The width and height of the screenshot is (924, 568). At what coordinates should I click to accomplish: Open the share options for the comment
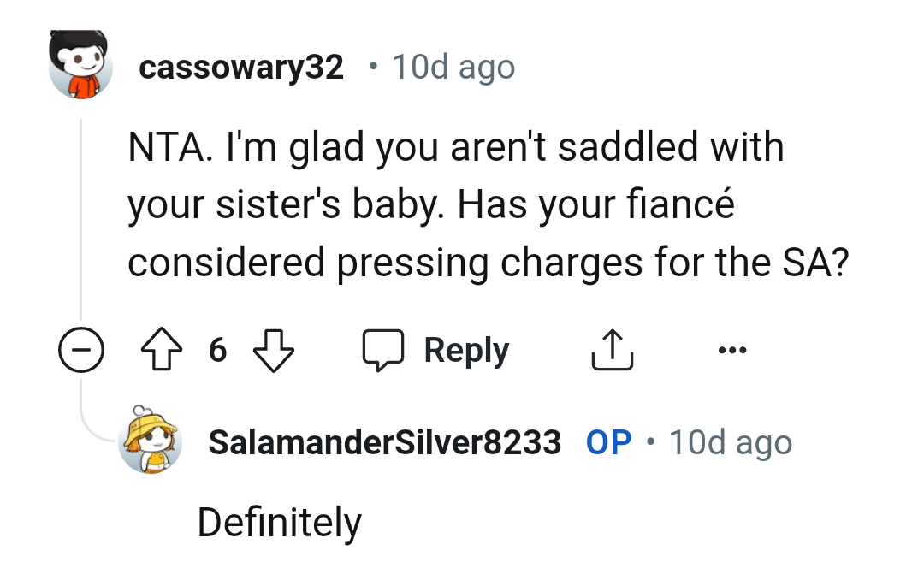[x=611, y=349]
